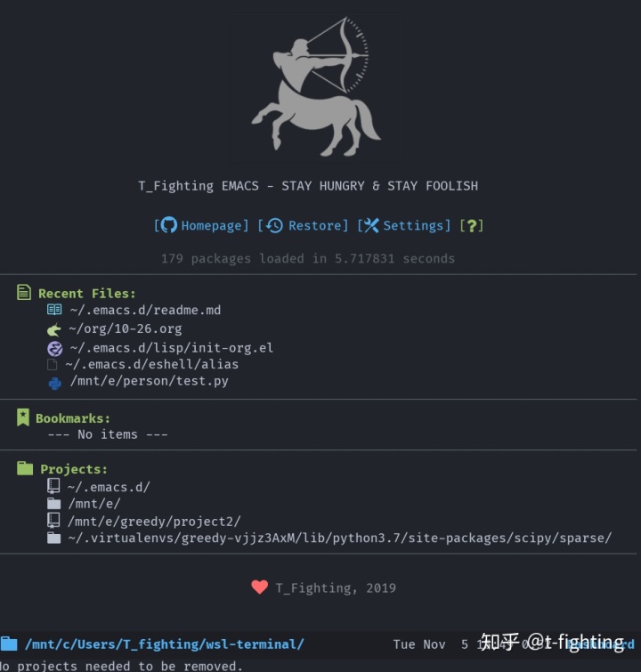Select the Recent Files section heading
The height and width of the screenshot is (672, 641).
pos(87,294)
